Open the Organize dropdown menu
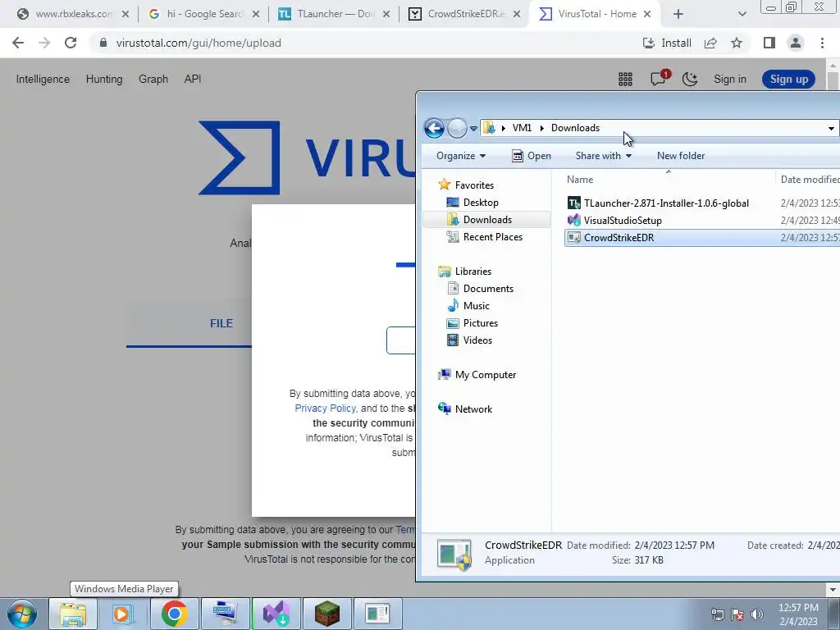 click(461, 156)
